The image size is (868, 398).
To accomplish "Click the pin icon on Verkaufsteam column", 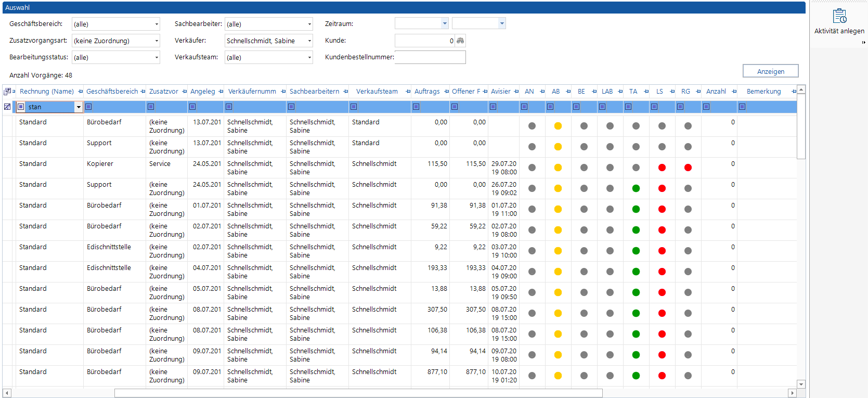I will [408, 92].
